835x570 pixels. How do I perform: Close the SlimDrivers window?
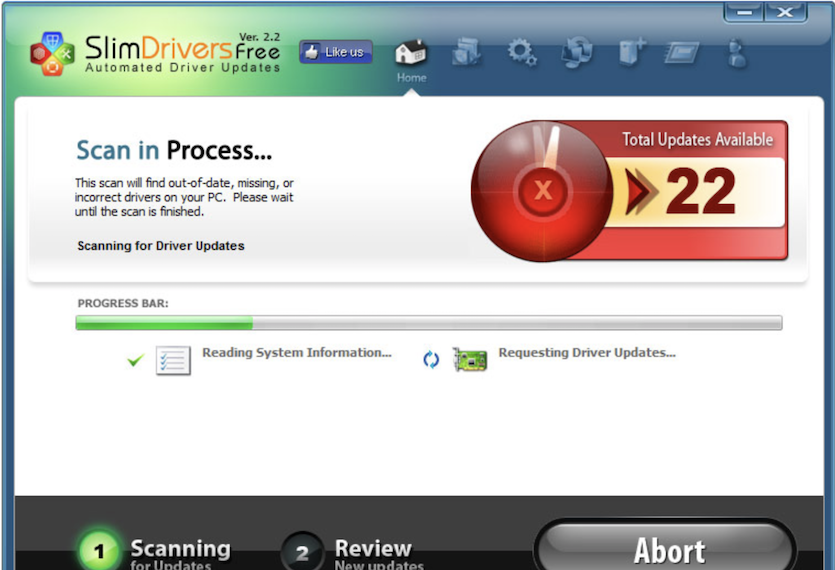tap(785, 12)
